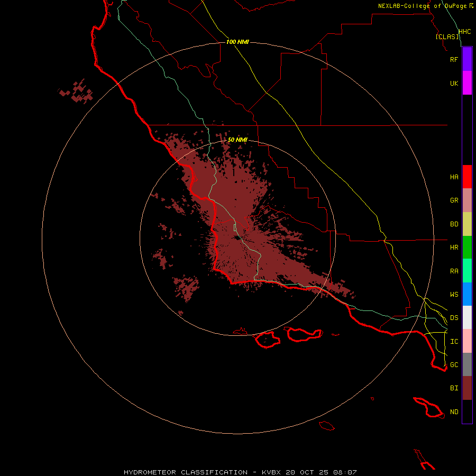
Task: Click the RA legend label
Action: (x=454, y=271)
